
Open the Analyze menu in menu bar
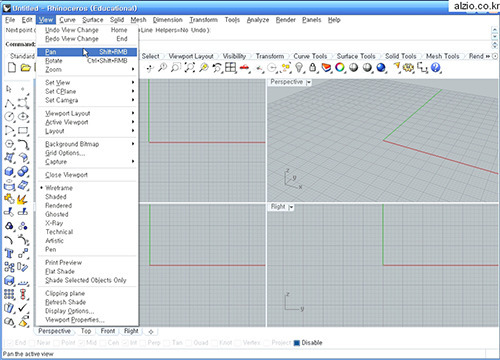coord(258,20)
